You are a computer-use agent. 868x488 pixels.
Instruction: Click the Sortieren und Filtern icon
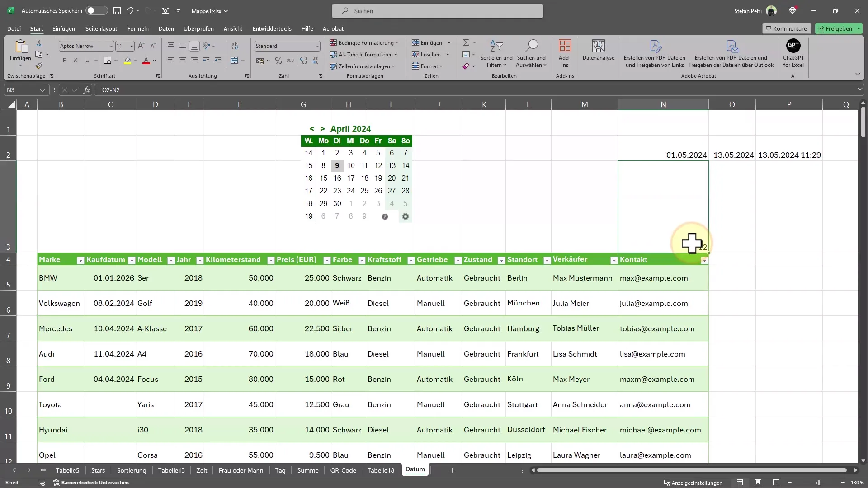495,52
